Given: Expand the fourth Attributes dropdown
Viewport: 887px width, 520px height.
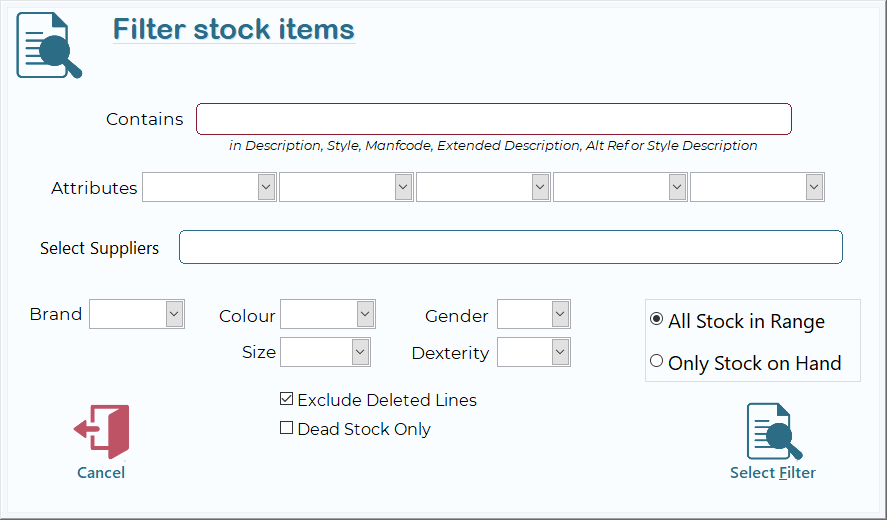Looking at the screenshot, I should (677, 187).
